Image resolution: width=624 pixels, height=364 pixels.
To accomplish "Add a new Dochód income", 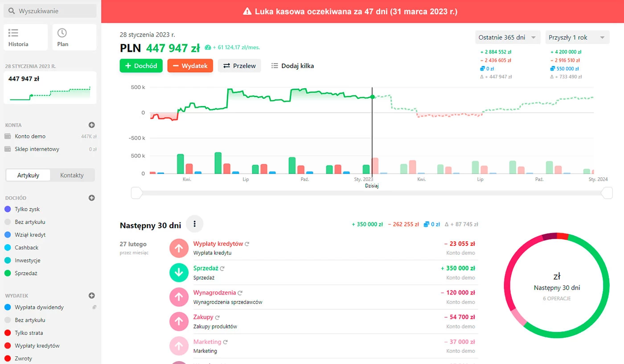I will [141, 65].
